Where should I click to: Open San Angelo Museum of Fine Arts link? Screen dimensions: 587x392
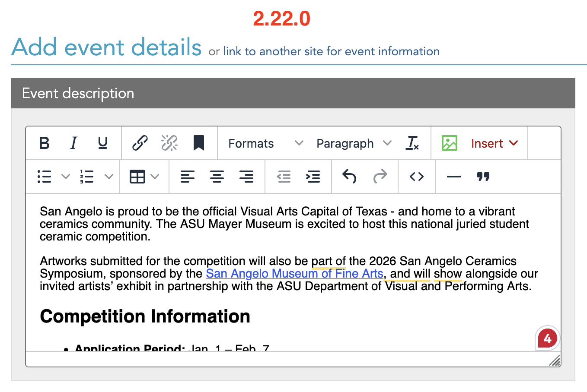click(x=294, y=274)
